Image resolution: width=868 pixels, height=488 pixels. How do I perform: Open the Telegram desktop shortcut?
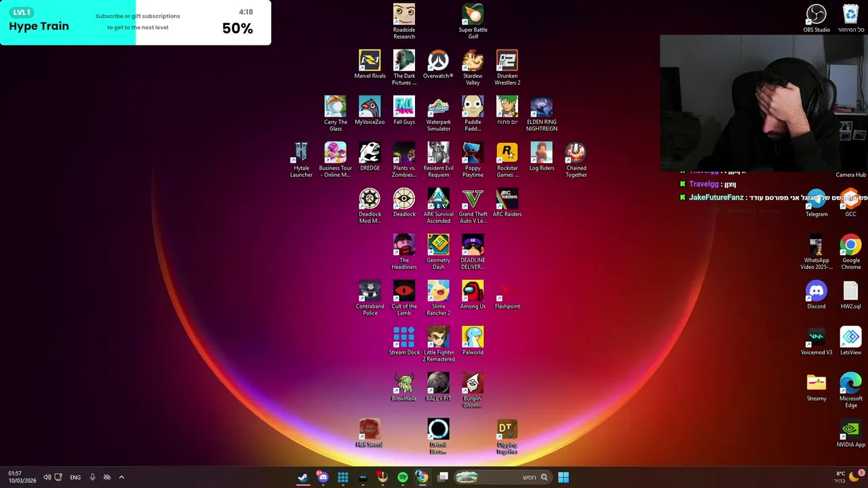tap(816, 203)
